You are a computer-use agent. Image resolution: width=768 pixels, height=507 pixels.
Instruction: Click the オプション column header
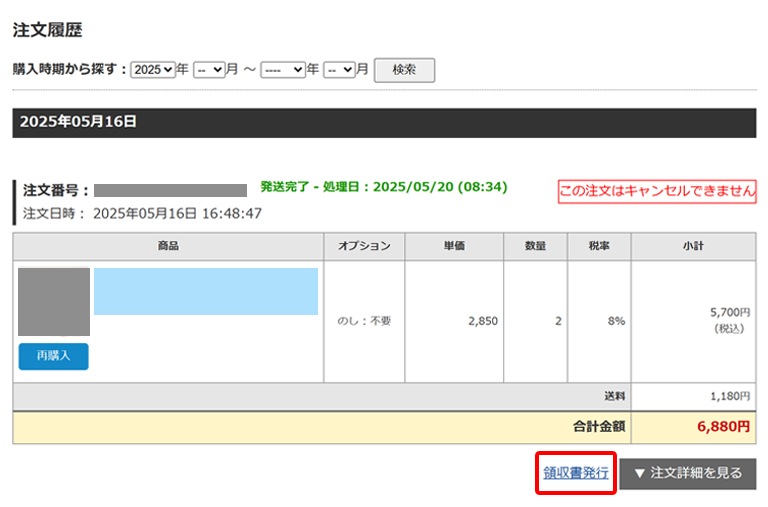(x=364, y=246)
